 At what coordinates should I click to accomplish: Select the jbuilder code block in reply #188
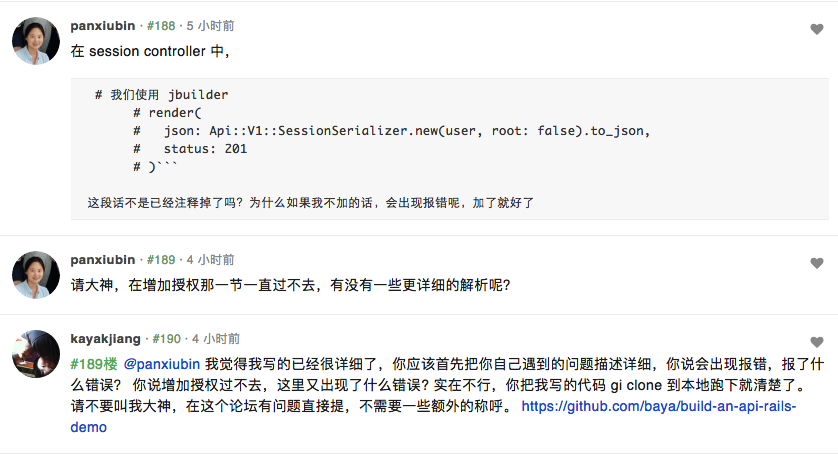(449, 149)
